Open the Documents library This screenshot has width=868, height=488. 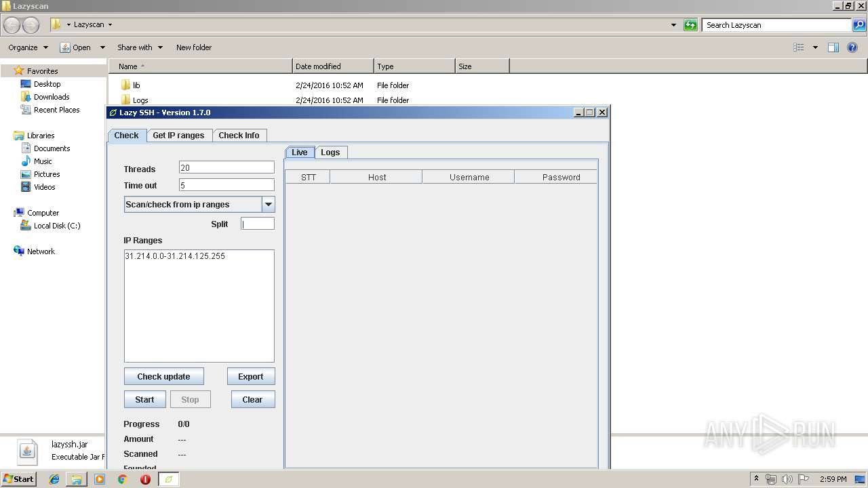pos(52,148)
